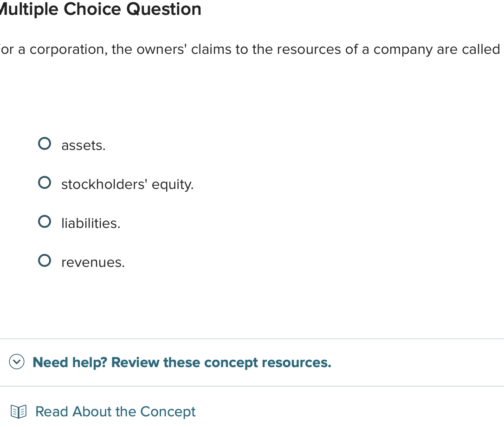Open the concept reading resource
Image resolution: width=504 pixels, height=427 pixels.
(115, 412)
